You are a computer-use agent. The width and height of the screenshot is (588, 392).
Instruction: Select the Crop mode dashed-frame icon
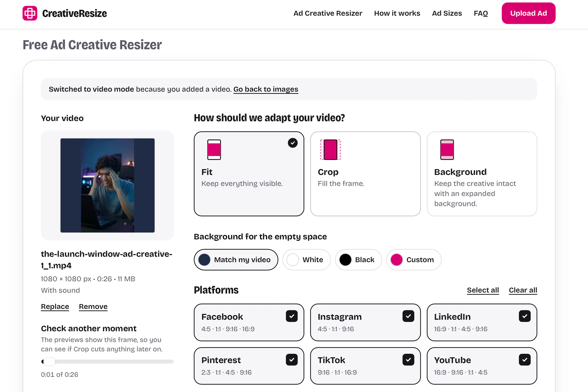(x=331, y=149)
